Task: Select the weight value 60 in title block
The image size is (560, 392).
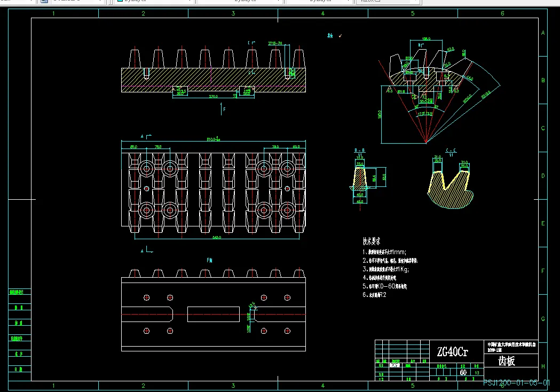Action: coord(463,372)
